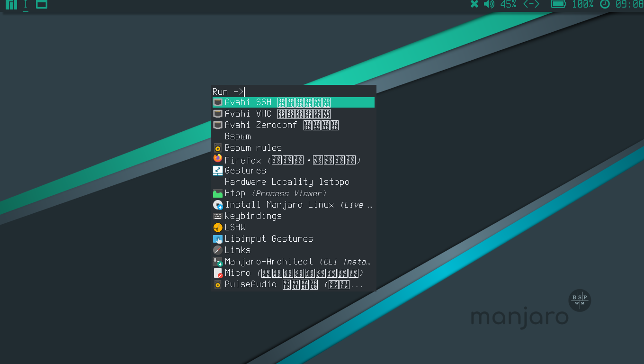Click the Run -> input field
644x364 pixels.
tap(294, 91)
